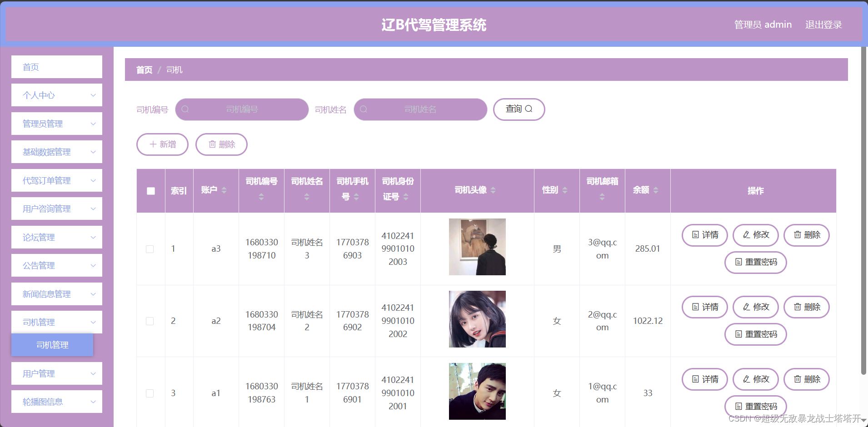
Task: Click the phone number 17703786902
Action: coord(352,321)
